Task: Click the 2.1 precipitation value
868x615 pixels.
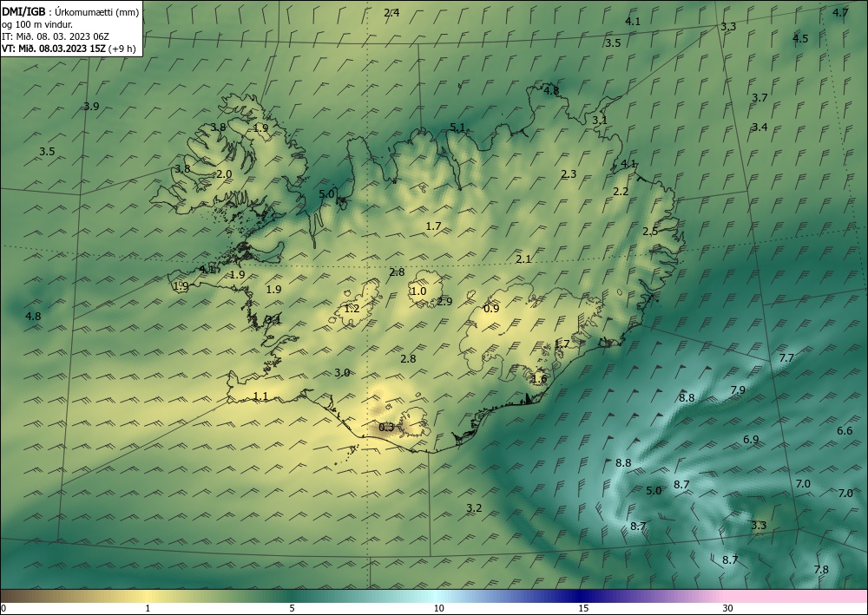Action: [523, 258]
